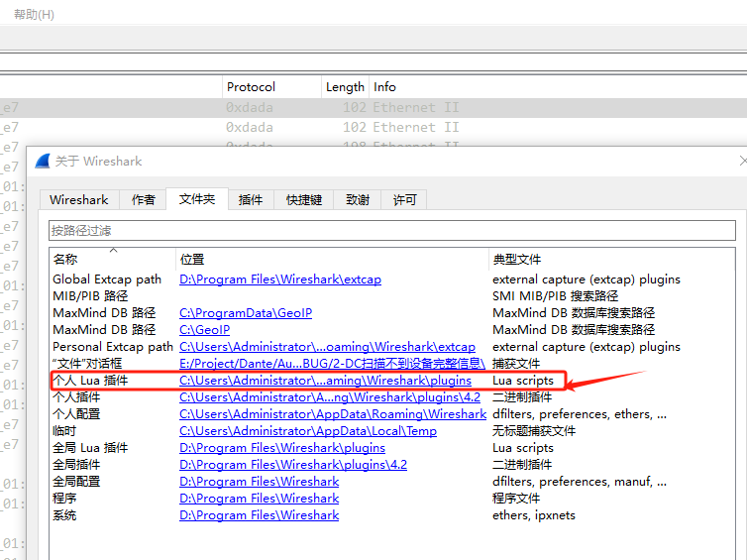Click the 按路径过滤 filter field
Viewport: 747px width, 560px height.
[x=392, y=231]
